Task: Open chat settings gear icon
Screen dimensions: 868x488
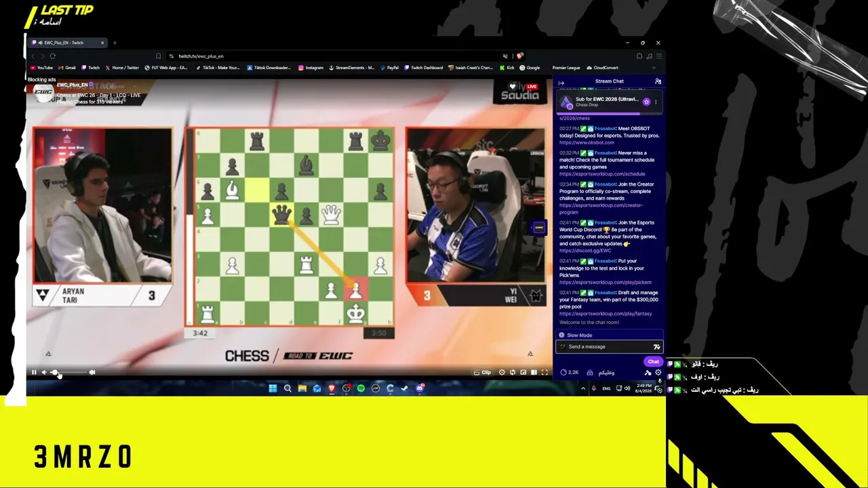Action: point(658,372)
